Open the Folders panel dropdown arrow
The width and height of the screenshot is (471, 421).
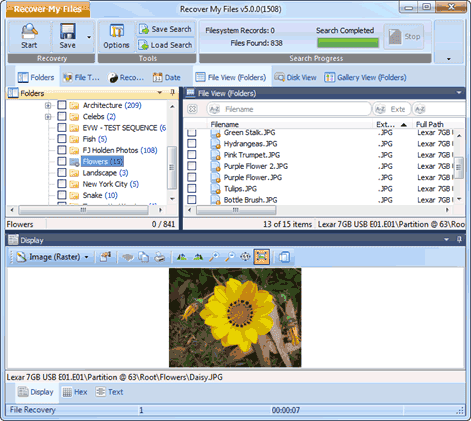tap(160, 93)
